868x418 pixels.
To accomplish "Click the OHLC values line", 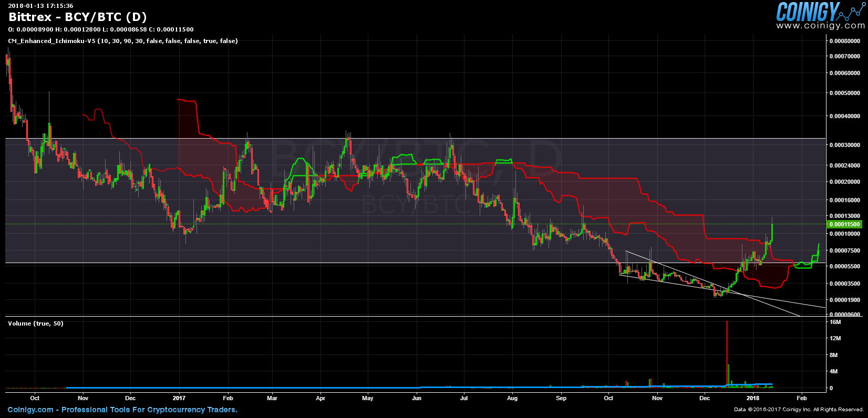I will click(x=101, y=29).
